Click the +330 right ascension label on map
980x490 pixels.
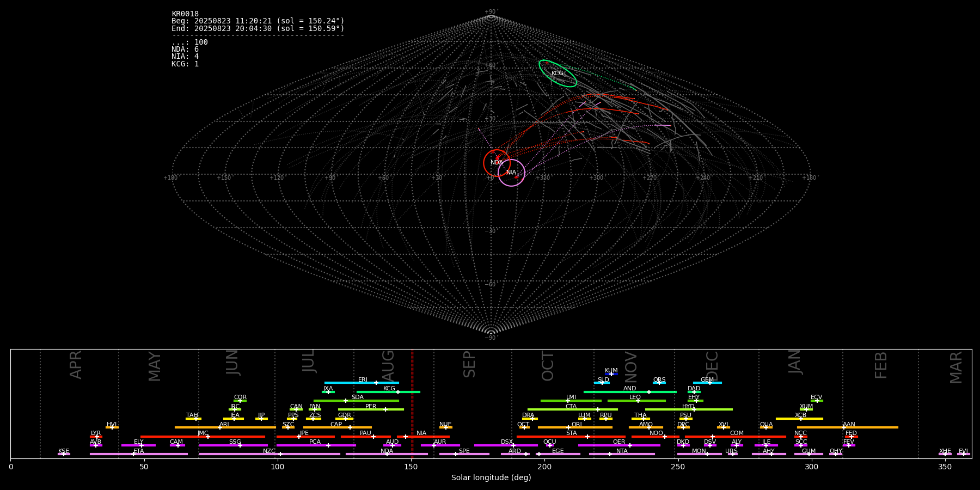[543, 178]
